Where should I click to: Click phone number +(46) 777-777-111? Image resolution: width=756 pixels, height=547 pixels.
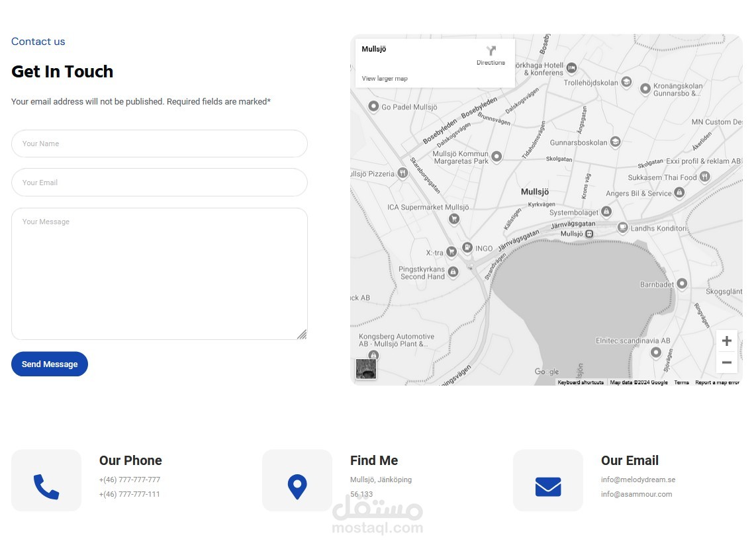click(x=130, y=494)
